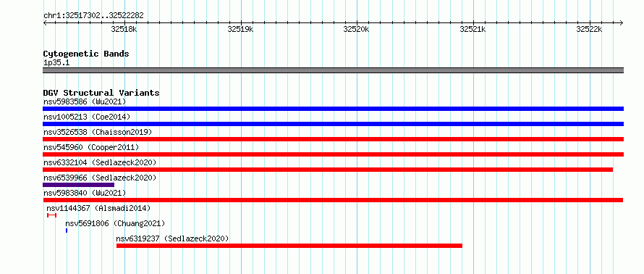Open nsv5691806 (Chuang2021) label
644x274 pixels.
click(115, 223)
